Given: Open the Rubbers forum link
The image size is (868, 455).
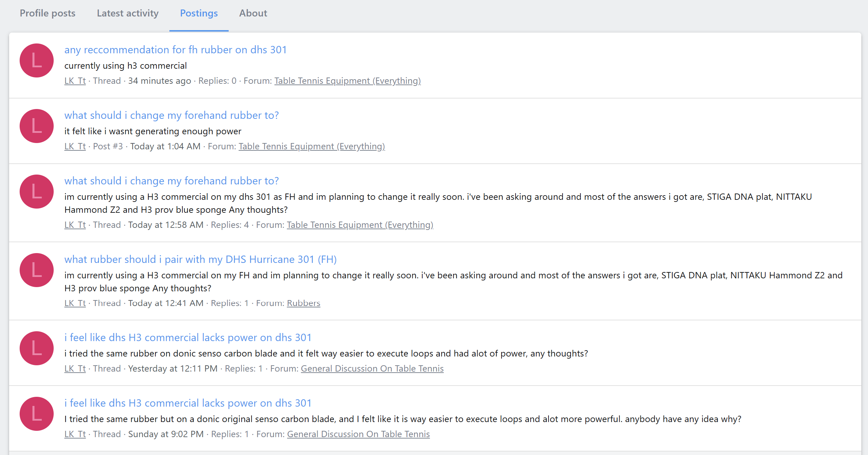Looking at the screenshot, I should (x=304, y=303).
